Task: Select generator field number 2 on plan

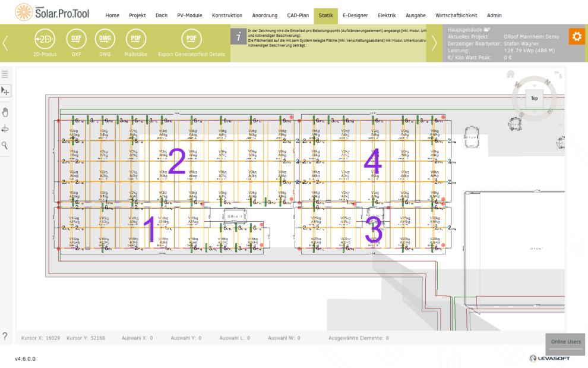Action: 176,162
